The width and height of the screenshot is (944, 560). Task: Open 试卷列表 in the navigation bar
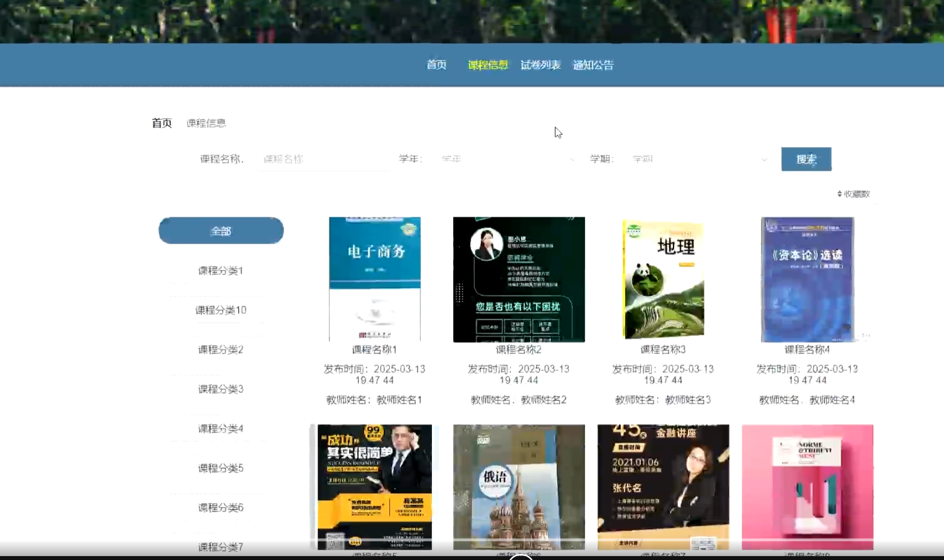click(x=540, y=65)
